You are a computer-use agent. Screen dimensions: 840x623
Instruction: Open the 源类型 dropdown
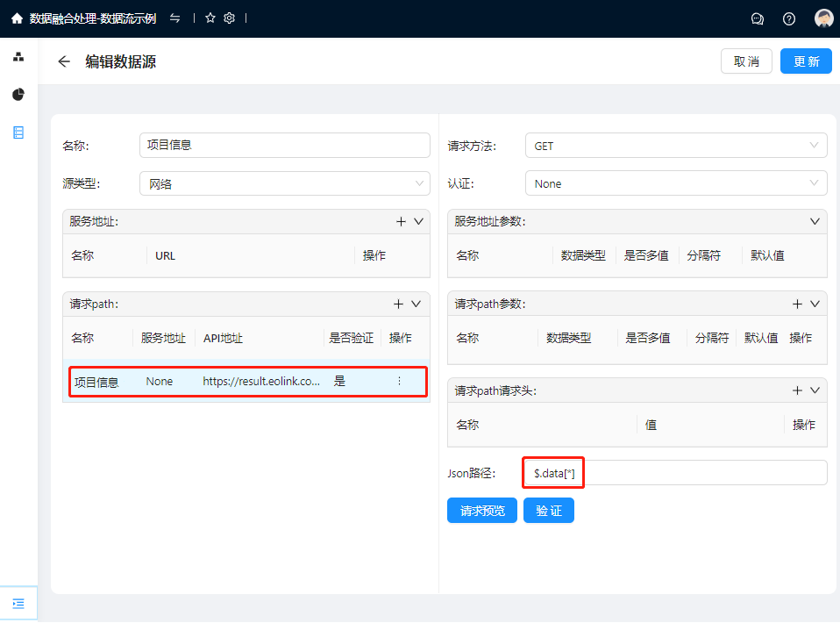(284, 183)
